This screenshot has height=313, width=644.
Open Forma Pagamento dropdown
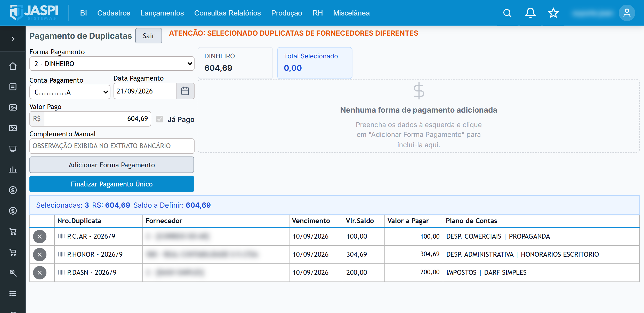[x=112, y=64]
